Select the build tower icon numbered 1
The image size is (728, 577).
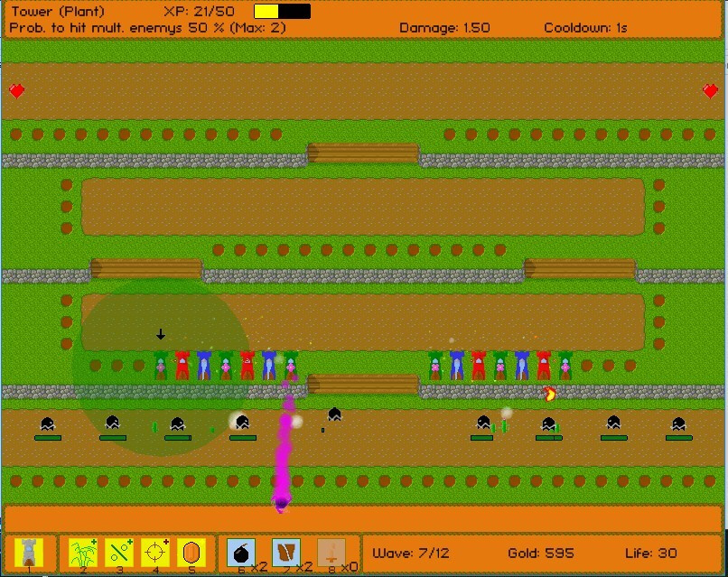29,552
